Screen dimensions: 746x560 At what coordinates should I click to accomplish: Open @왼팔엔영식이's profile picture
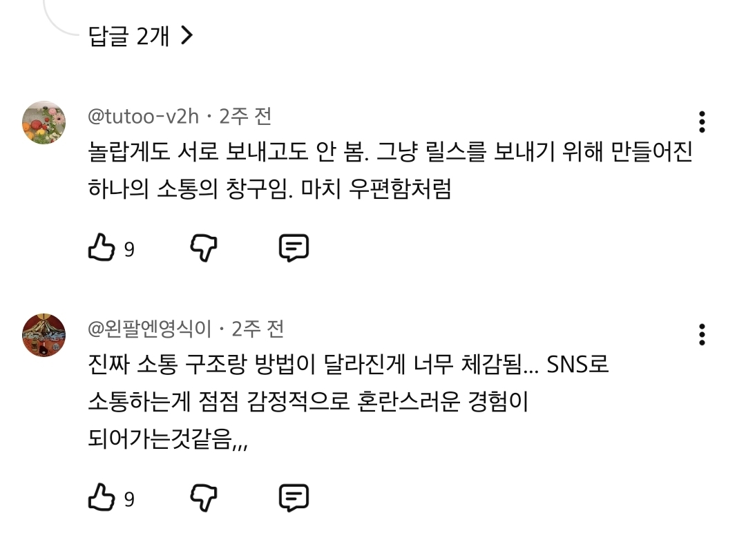44,336
